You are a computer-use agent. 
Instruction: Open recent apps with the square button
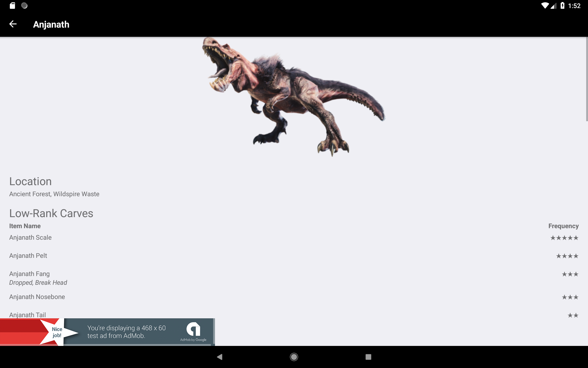tap(368, 357)
